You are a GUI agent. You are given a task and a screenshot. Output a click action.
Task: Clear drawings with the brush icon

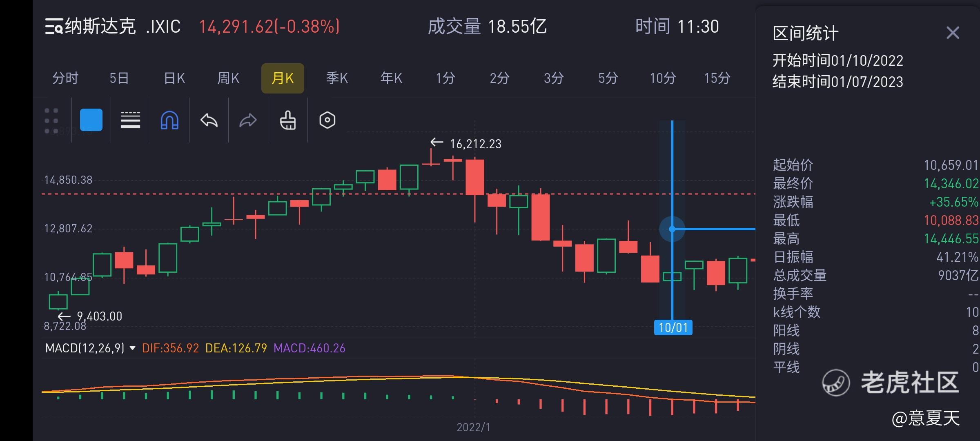(287, 120)
